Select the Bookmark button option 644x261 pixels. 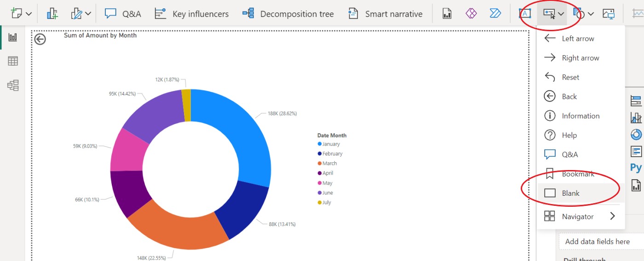coord(581,174)
